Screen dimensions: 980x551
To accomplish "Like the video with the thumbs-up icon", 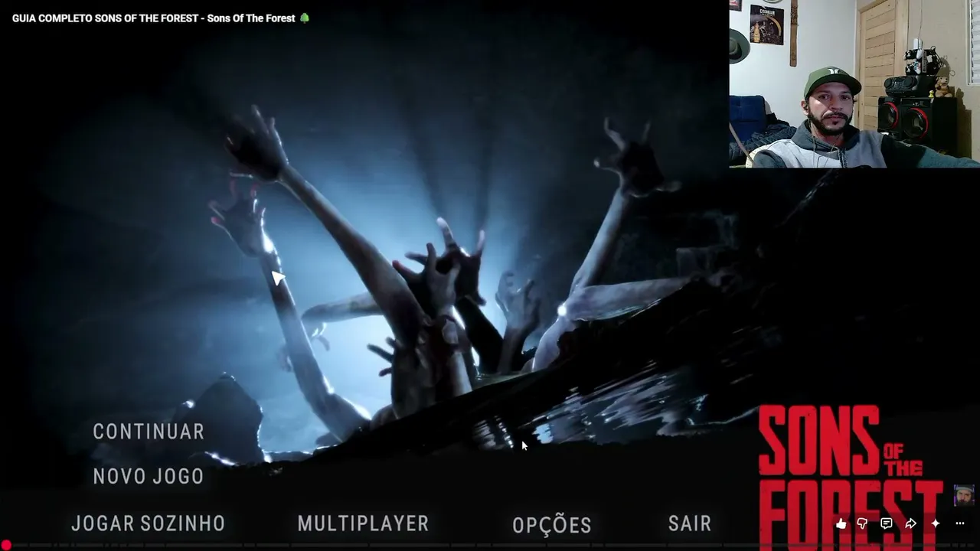I will (x=841, y=523).
